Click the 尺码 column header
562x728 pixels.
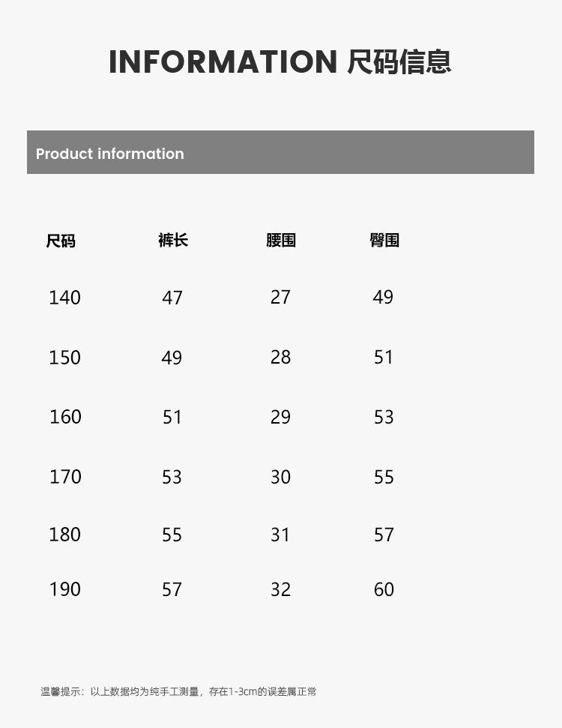tap(61, 241)
